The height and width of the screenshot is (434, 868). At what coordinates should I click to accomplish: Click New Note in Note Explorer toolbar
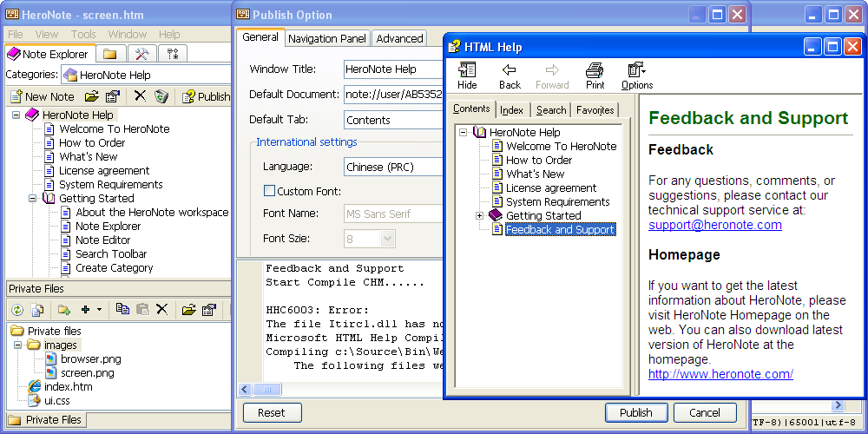[42, 96]
